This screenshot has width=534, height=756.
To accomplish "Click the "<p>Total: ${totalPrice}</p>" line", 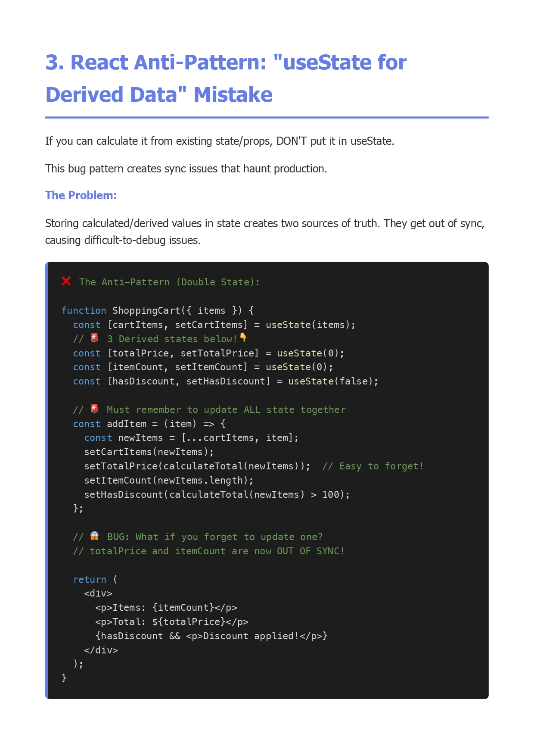I will (172, 622).
